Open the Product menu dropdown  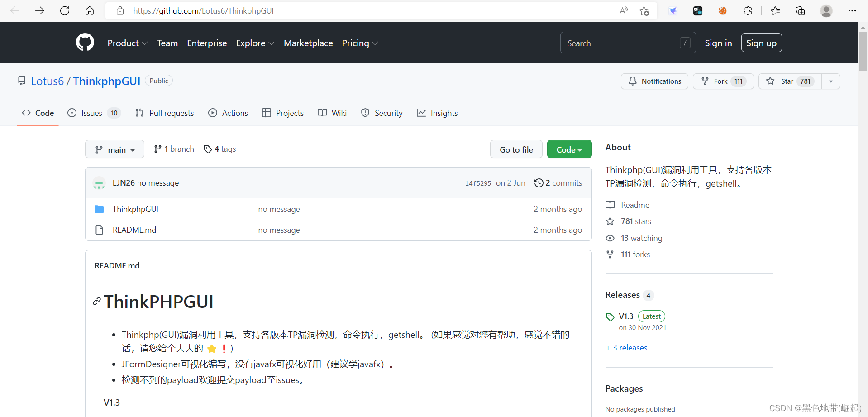coord(127,43)
